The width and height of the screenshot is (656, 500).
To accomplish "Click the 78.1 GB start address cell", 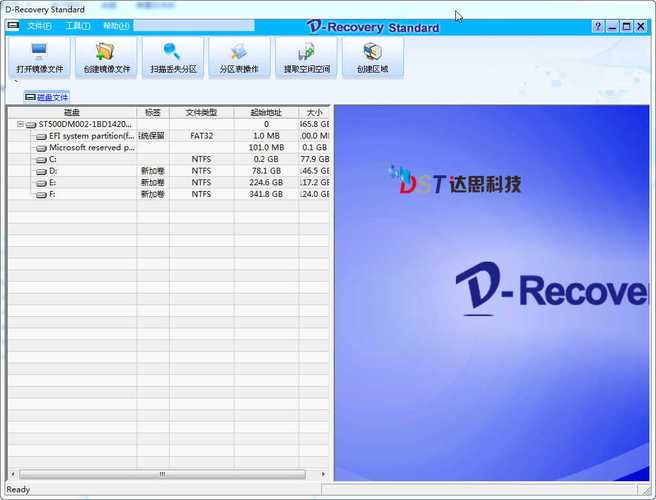I will tap(266, 171).
